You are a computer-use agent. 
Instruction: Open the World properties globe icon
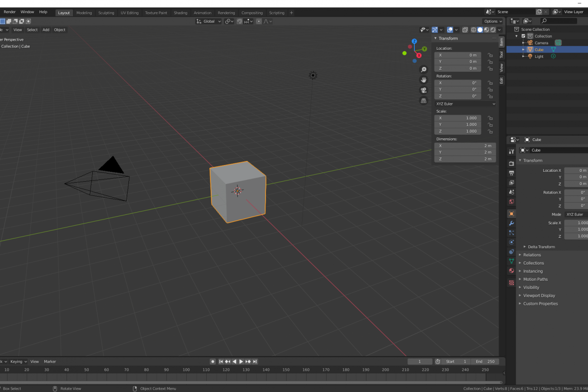pos(511,202)
